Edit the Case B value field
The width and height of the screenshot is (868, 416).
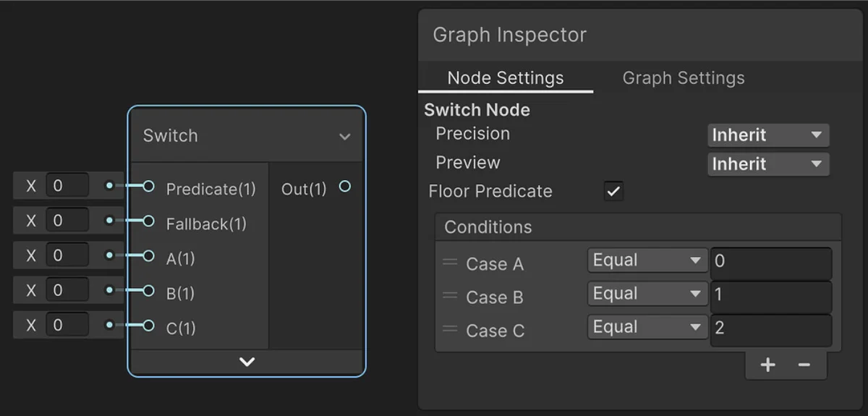771,297
